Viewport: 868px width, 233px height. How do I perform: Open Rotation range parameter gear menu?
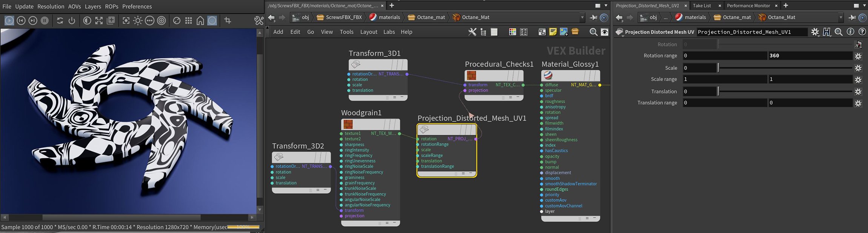858,56
